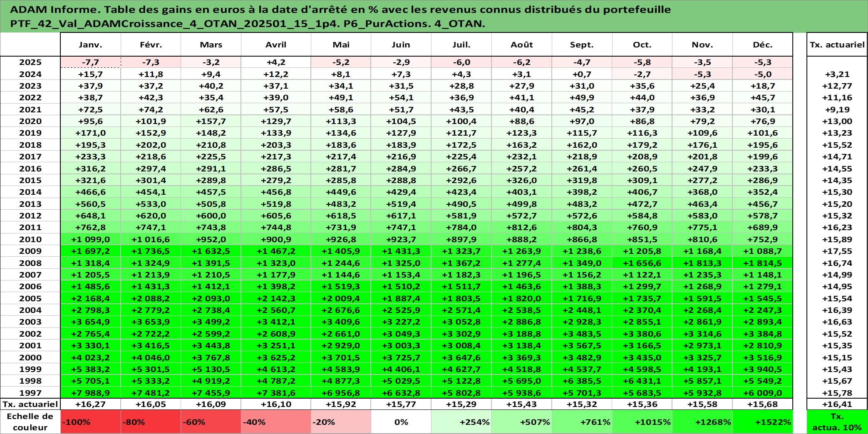Click the +1015% green scale swatch
Viewport: 868px width, 434px height.
pyautogui.click(x=642, y=422)
